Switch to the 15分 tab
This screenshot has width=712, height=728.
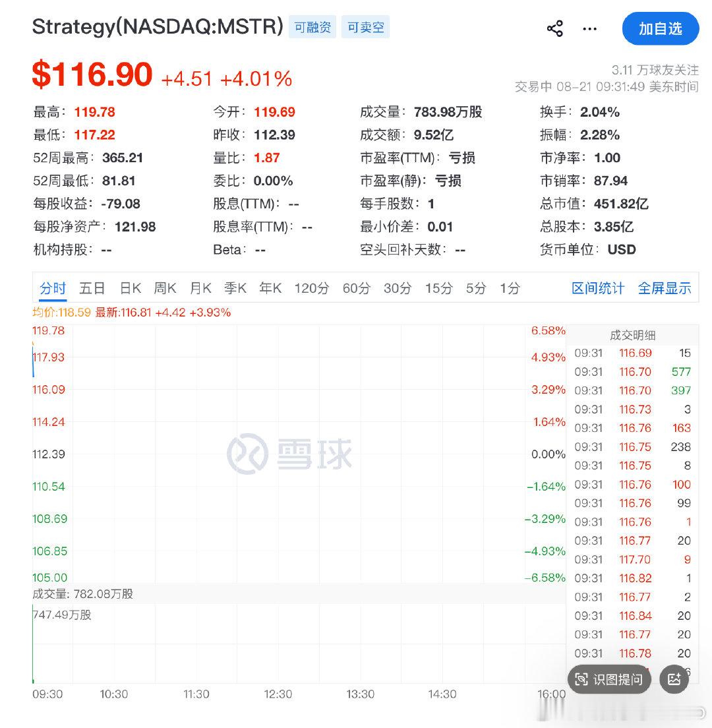point(438,288)
